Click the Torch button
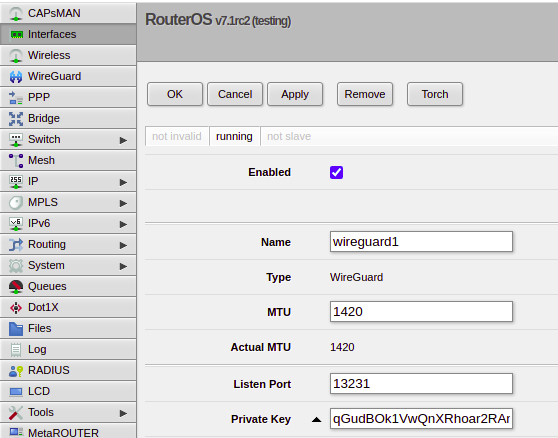Viewport: 558px width, 438px height. (435, 94)
